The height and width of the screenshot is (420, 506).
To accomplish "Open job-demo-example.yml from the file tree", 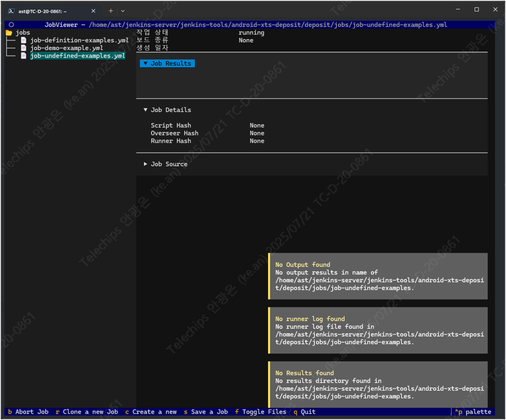I will point(66,48).
